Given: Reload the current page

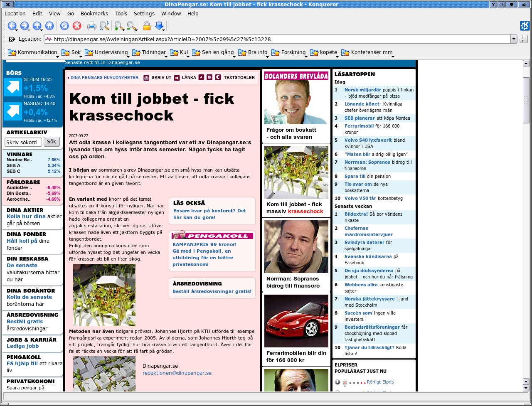Looking at the screenshot, I should (x=64, y=26).
